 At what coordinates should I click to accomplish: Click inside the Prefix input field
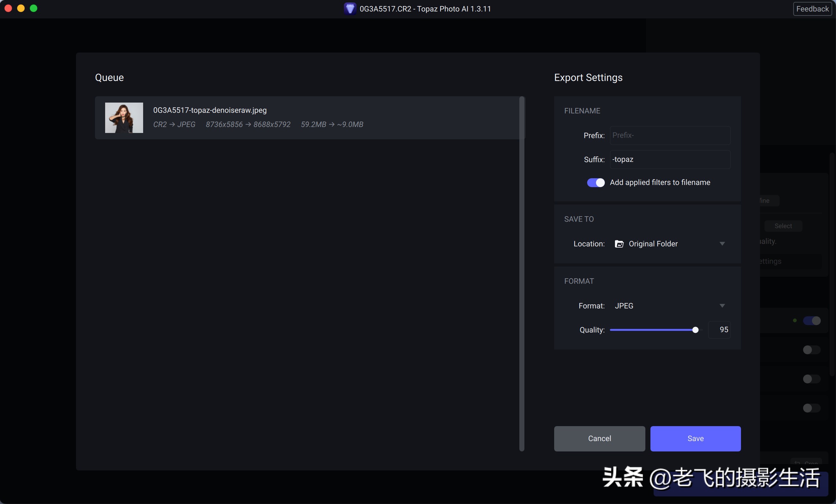point(670,135)
